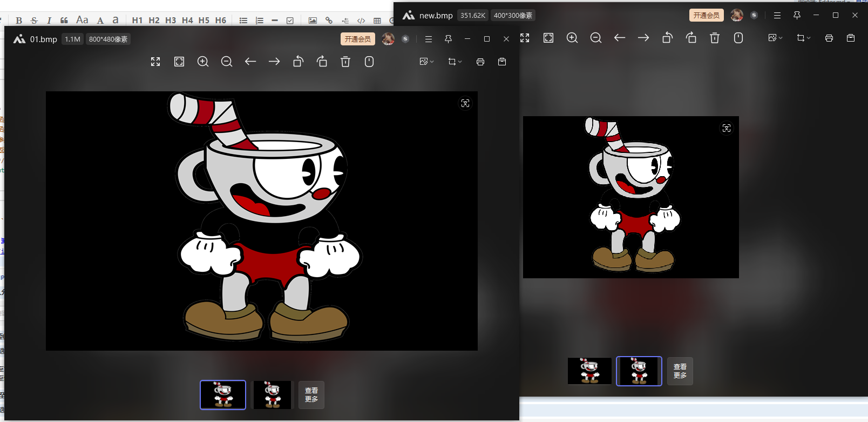Delete 01.bmp with trash icon
The image size is (868, 422).
point(345,62)
